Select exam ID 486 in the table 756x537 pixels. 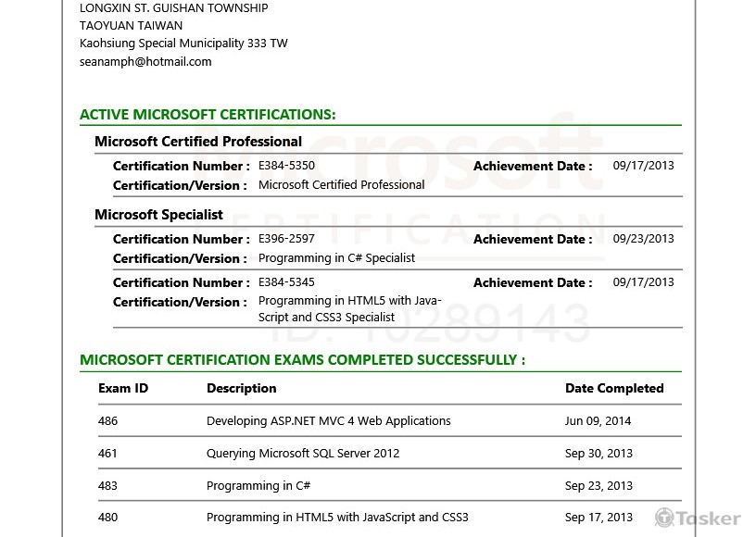tap(108, 421)
